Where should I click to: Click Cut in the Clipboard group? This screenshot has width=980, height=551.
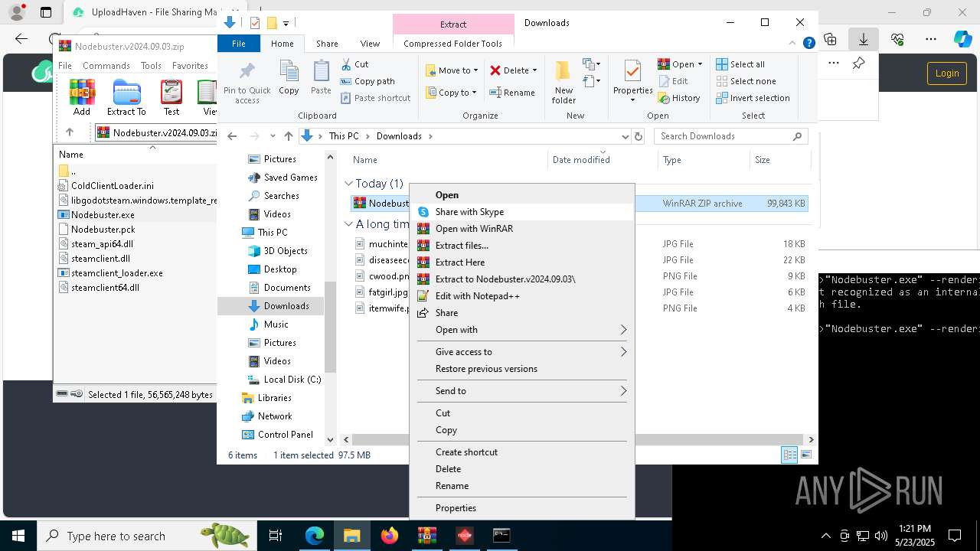pyautogui.click(x=354, y=64)
